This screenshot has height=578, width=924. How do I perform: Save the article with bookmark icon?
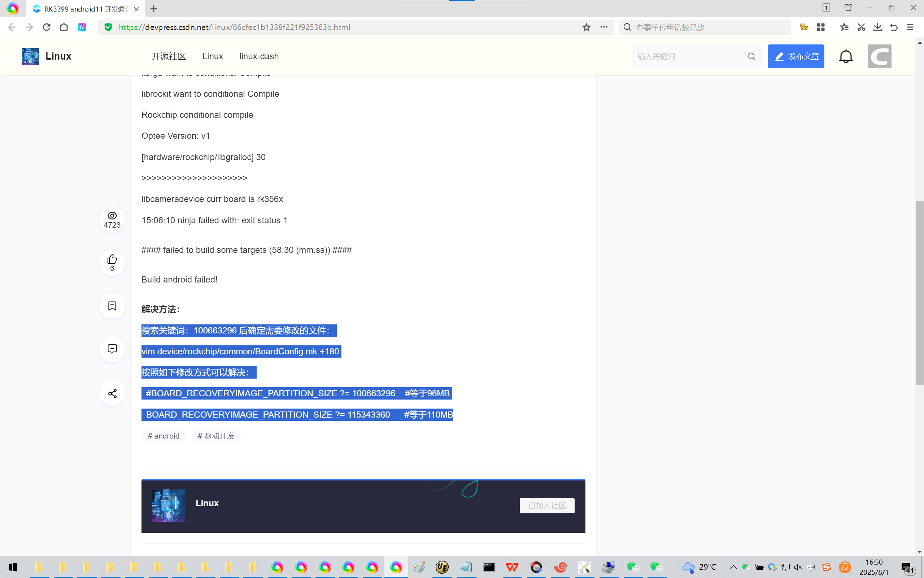pyautogui.click(x=112, y=306)
